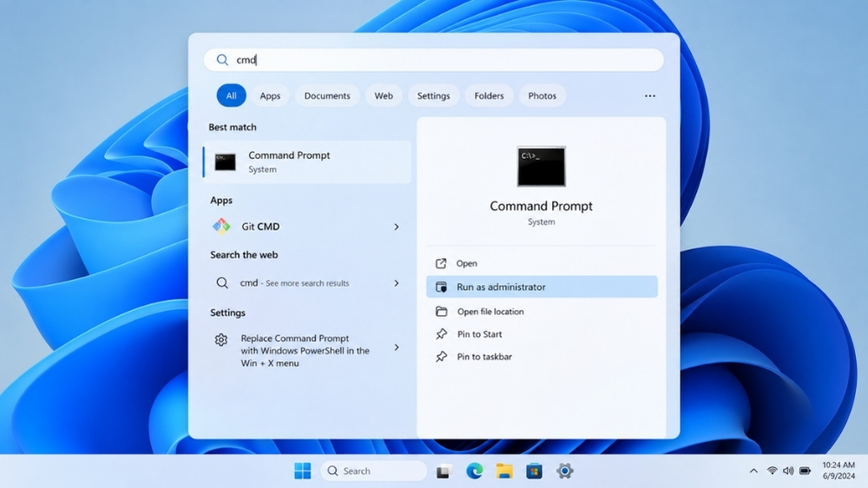Select Command Prompt best match result
Screen dimensions: 868x488
pyautogui.click(x=307, y=162)
